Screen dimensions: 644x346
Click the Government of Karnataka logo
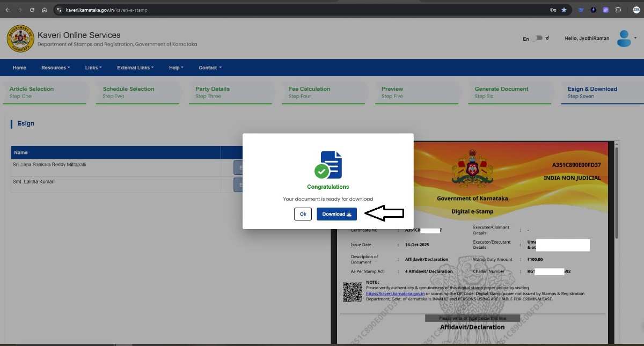tap(20, 39)
